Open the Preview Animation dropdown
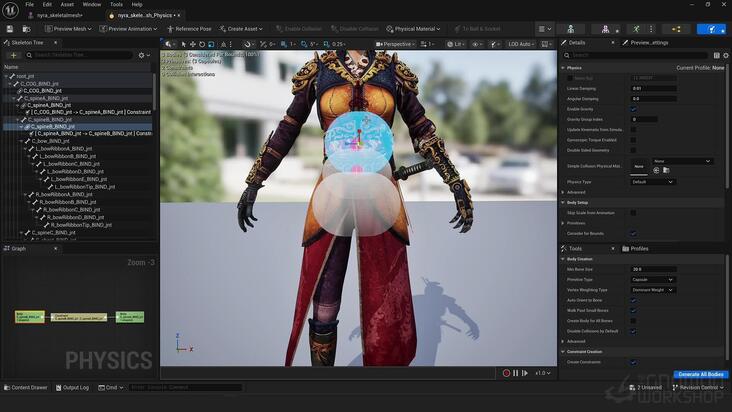Viewport: 732px width, 412px height. [128, 29]
